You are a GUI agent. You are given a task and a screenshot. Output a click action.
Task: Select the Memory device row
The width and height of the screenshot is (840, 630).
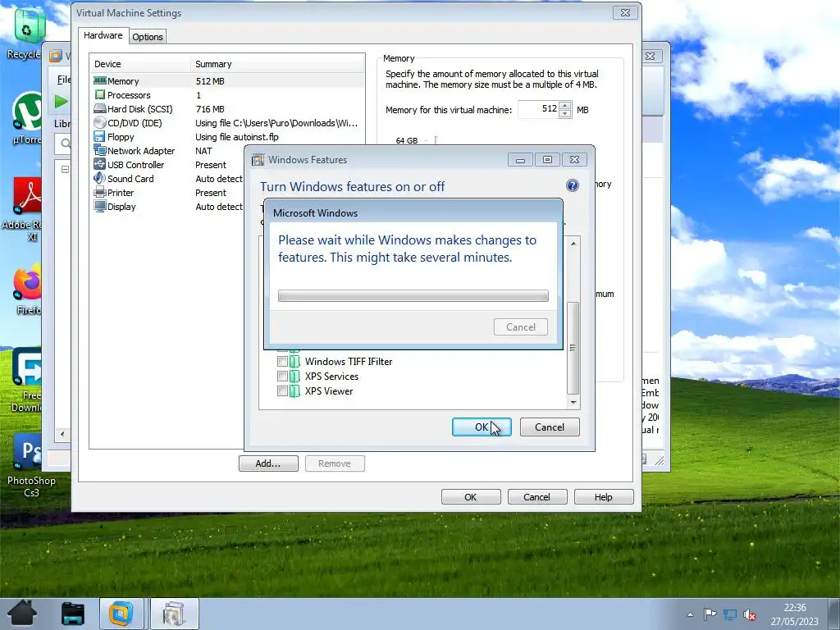pyautogui.click(x=227, y=81)
